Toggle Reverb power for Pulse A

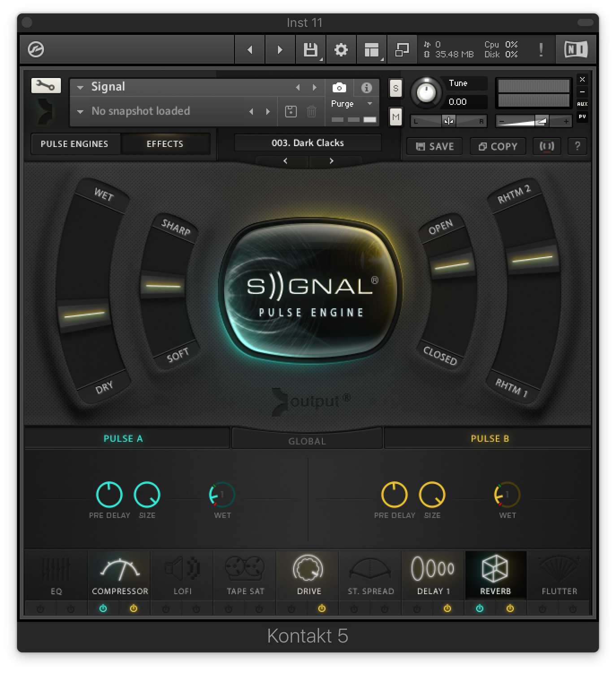[x=480, y=608]
